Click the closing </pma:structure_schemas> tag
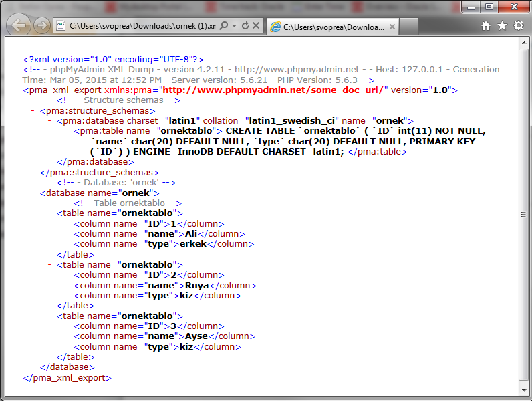 100,173
